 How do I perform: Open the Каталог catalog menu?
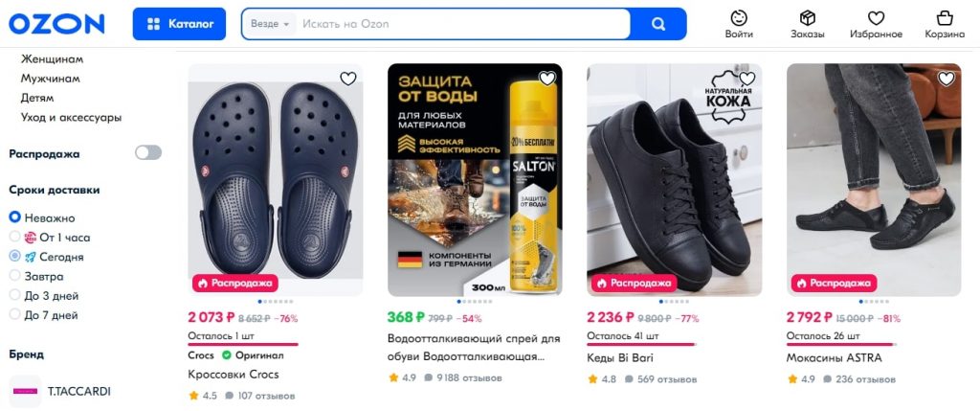tap(179, 24)
